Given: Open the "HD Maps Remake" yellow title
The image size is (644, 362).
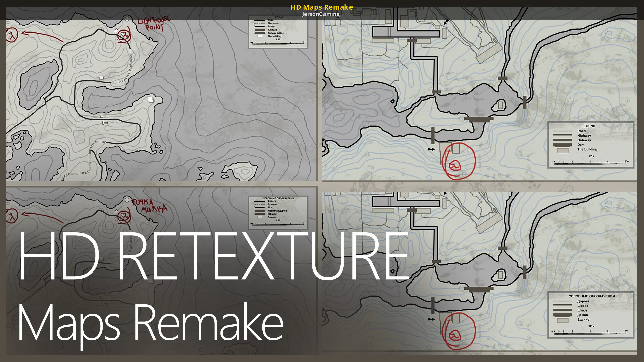Looking at the screenshot, I should (x=321, y=7).
